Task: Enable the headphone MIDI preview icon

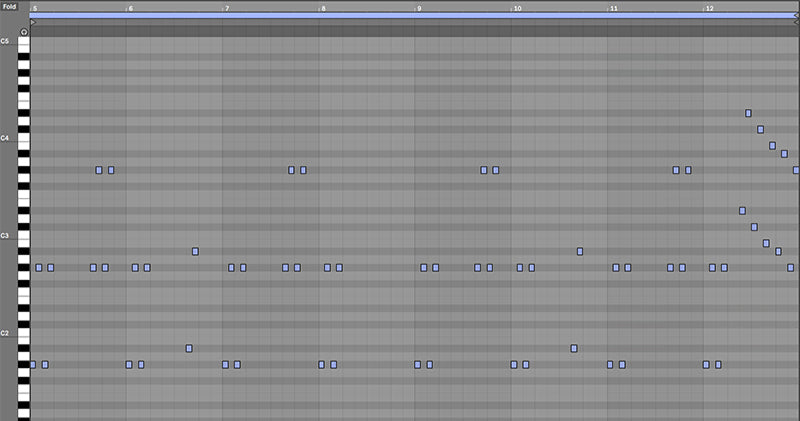Action: (x=23, y=32)
